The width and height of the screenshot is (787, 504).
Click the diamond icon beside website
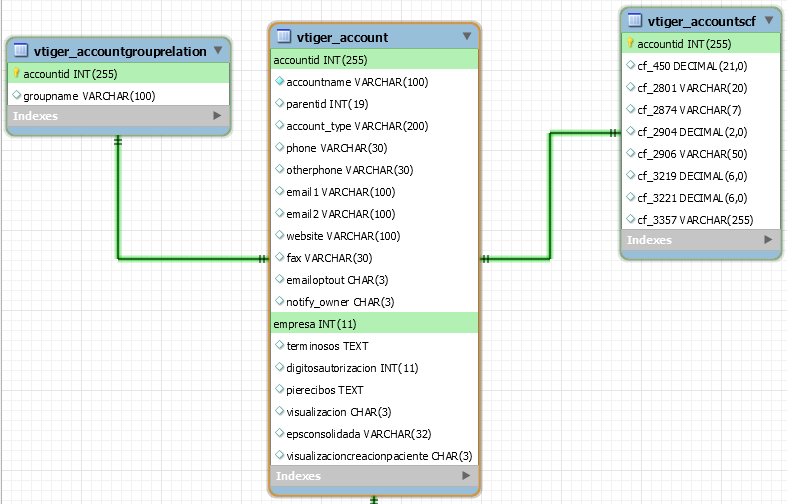pos(280,235)
